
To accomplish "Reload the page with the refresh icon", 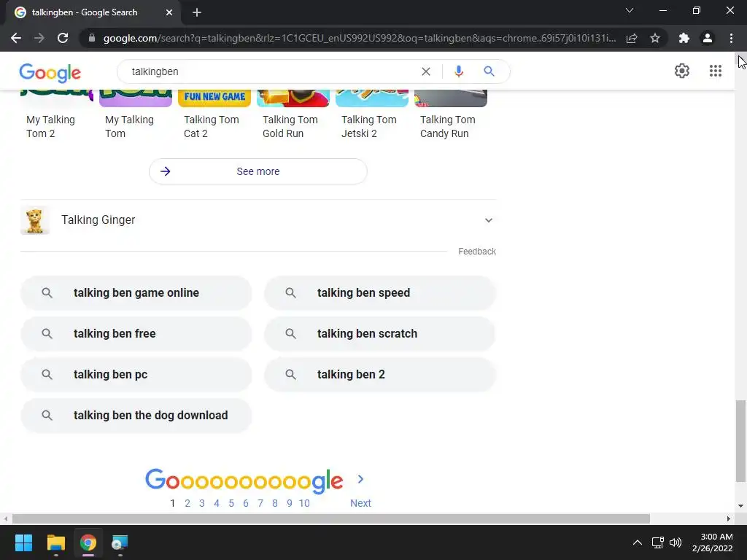I will (x=63, y=38).
